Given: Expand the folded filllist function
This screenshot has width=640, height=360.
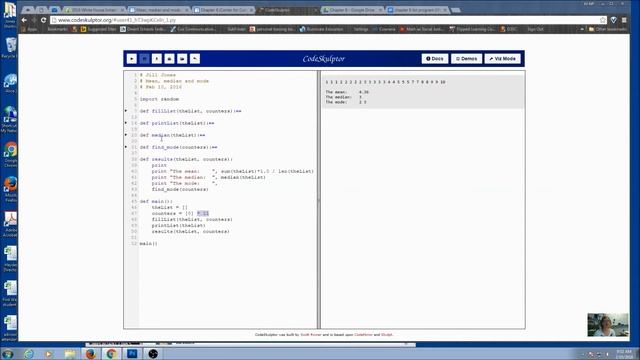Looking at the screenshot, I should tap(126, 111).
